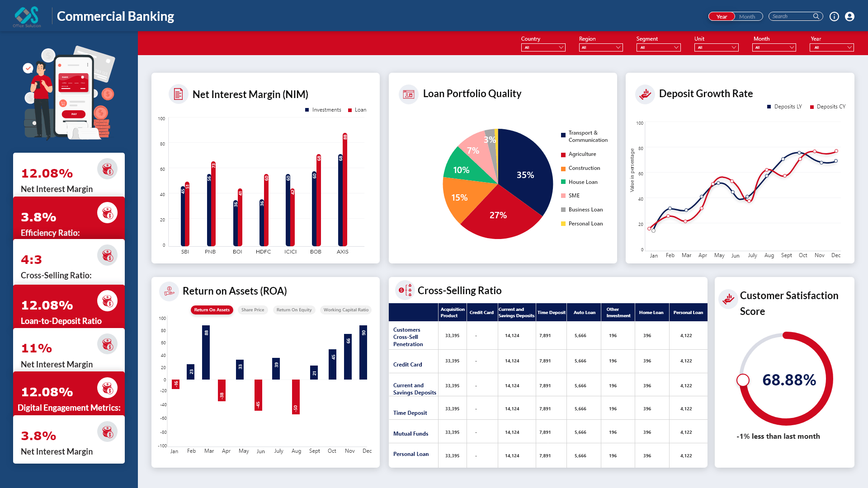The height and width of the screenshot is (488, 868).
Task: Click the Cross-Selling Ratio title icon
Action: tap(405, 291)
